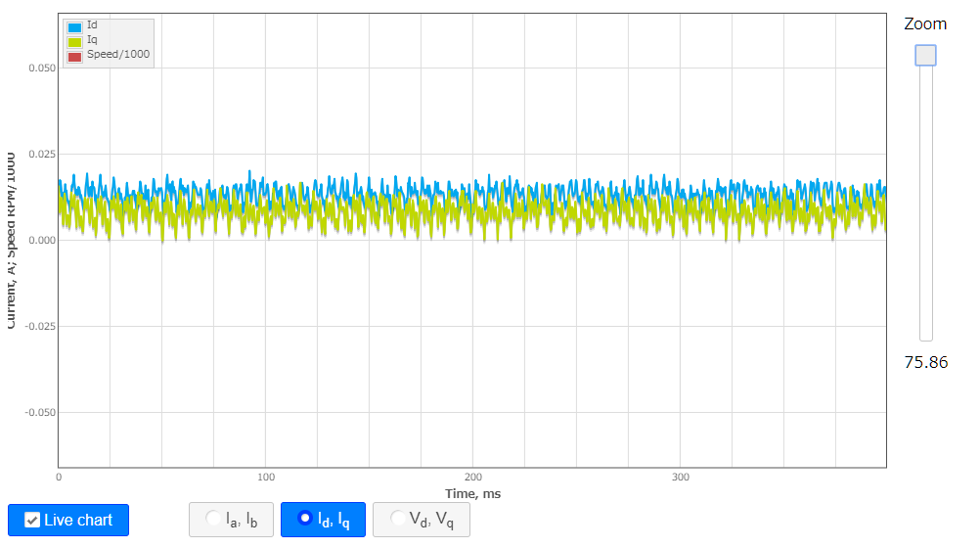Click the yellow-green Iq legend swatch
This screenshot has height=548, width=980.
(74, 42)
